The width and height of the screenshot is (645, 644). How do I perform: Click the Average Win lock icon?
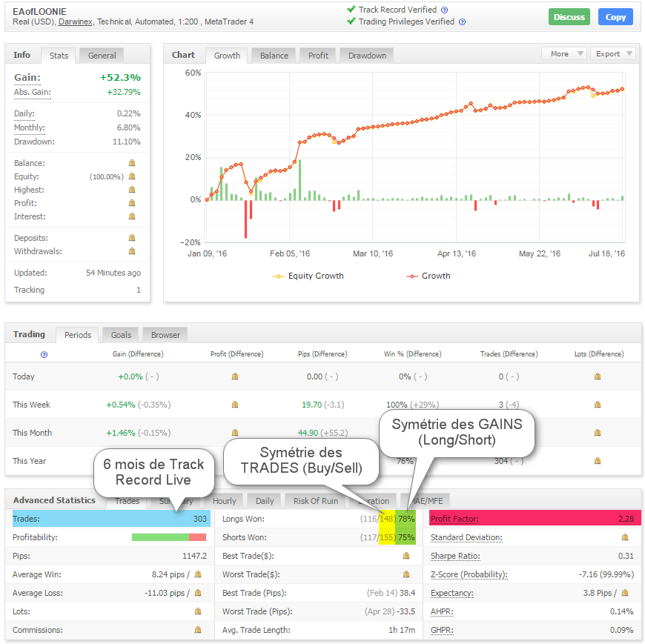click(198, 574)
